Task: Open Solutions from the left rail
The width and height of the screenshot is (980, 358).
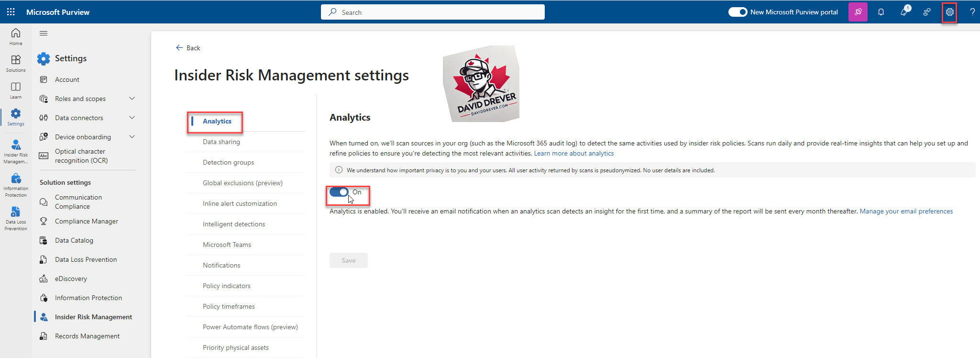Action: tap(16, 63)
